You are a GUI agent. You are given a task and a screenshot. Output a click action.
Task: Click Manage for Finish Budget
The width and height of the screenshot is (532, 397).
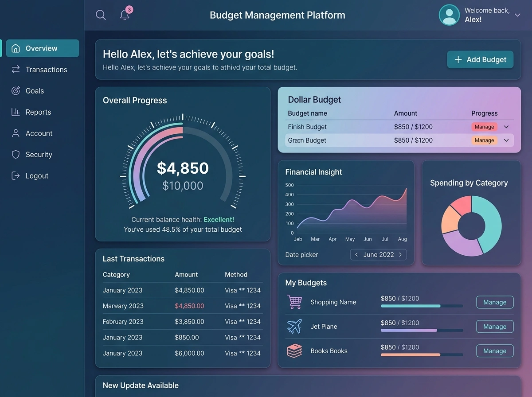pos(484,127)
